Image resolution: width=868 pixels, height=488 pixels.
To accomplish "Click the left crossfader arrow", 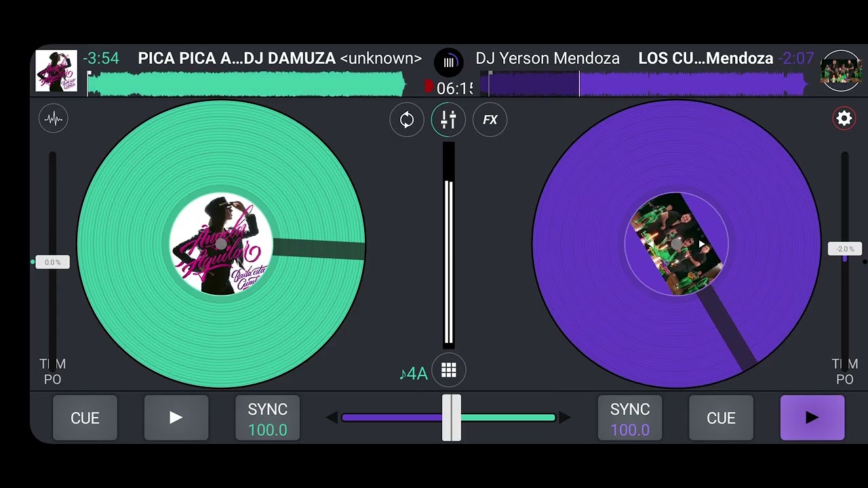I will point(332,418).
